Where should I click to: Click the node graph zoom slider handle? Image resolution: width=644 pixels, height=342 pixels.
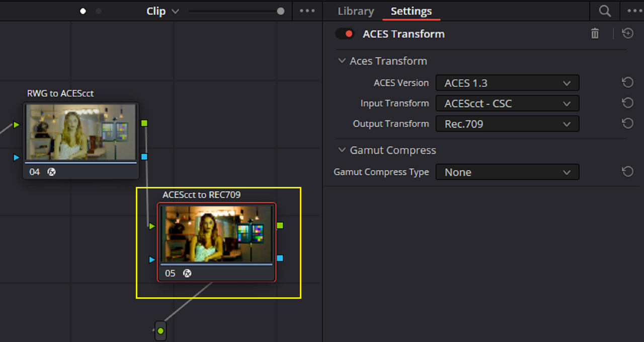pyautogui.click(x=280, y=11)
